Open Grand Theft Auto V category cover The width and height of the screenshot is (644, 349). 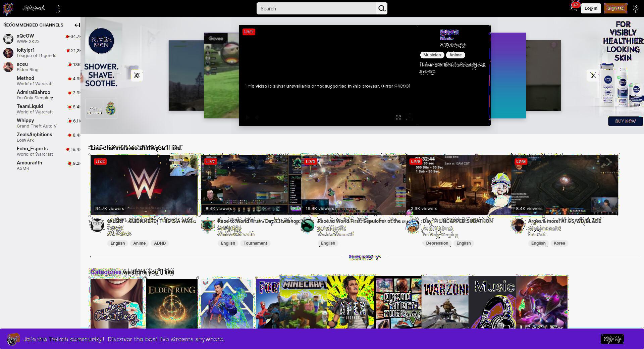tap(398, 302)
